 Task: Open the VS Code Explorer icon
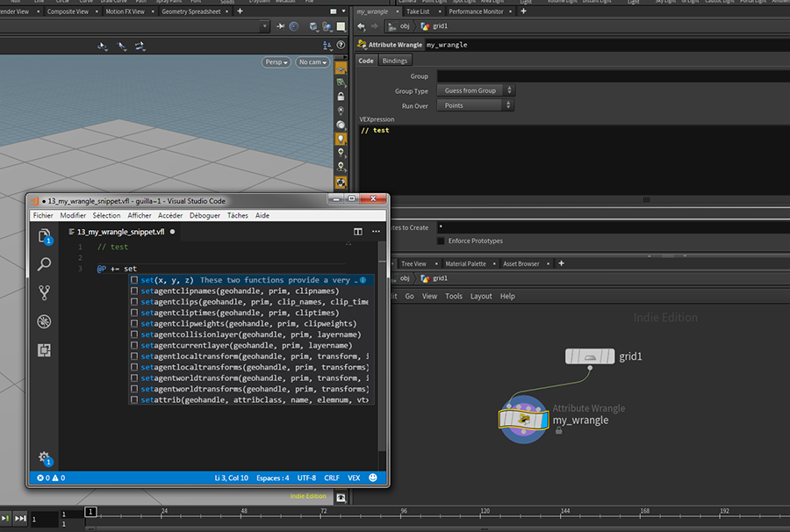(45, 235)
